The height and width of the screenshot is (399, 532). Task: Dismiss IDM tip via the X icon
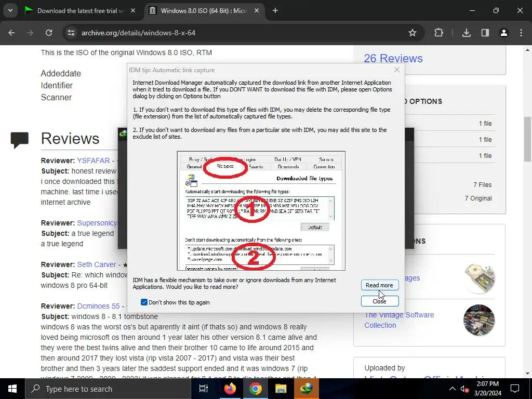396,70
